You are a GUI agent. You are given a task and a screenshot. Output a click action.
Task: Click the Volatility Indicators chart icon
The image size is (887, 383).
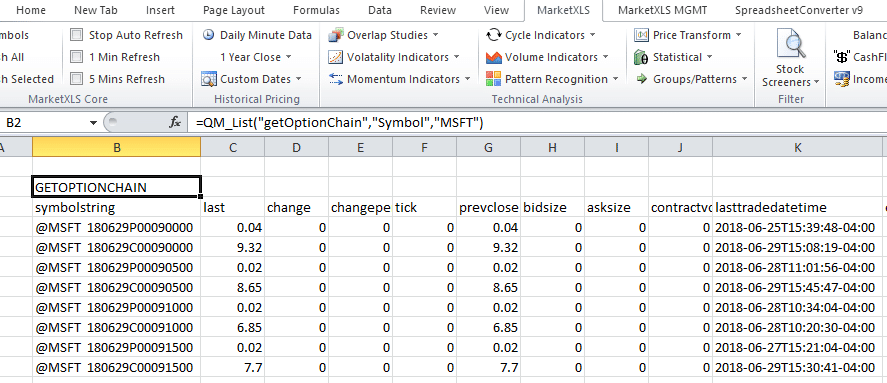335,57
